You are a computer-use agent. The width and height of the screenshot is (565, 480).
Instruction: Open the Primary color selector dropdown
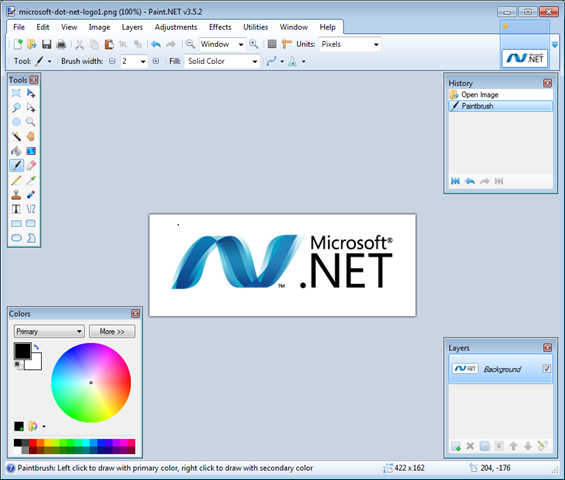[x=49, y=332]
